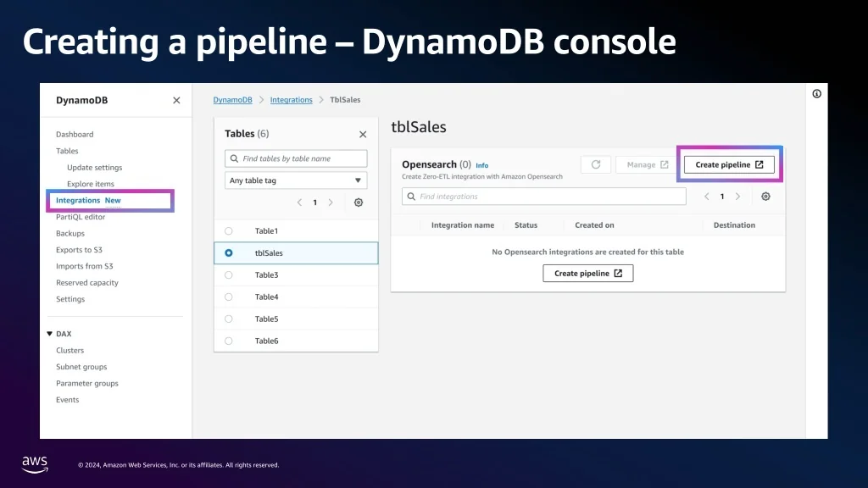Open Tables panel settings gear
Screen dimensions: 868x488
359,202
